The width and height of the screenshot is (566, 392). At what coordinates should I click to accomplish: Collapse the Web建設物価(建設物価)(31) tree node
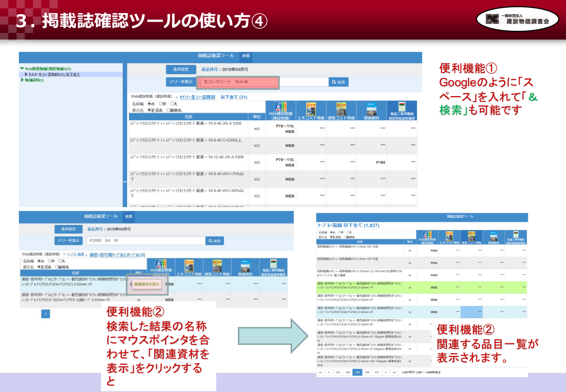(x=22, y=68)
